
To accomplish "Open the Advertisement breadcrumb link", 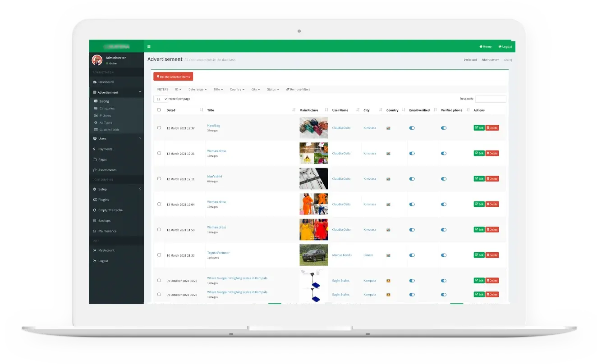I will coord(490,59).
